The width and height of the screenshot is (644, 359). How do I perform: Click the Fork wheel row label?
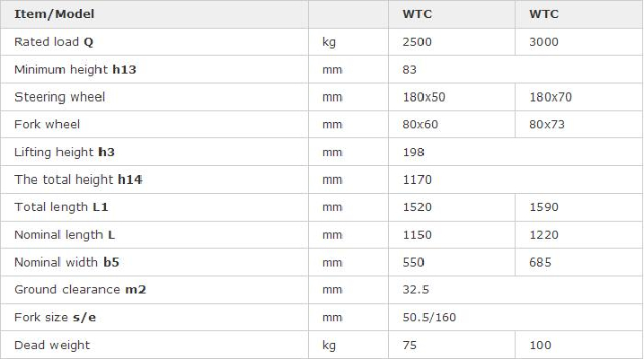point(48,125)
